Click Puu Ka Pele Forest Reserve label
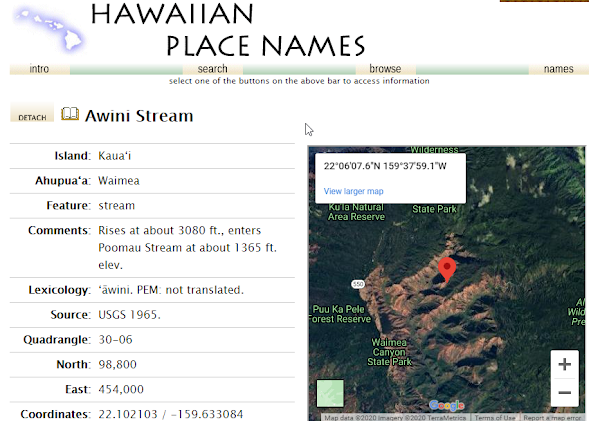Viewport: 600px width, 421px height. pyautogui.click(x=340, y=314)
